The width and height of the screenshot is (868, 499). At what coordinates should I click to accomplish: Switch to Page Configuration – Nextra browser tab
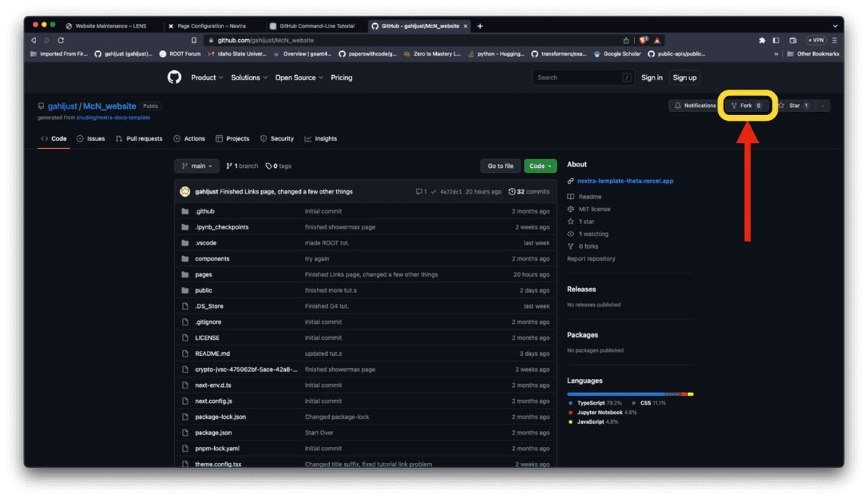tap(212, 26)
